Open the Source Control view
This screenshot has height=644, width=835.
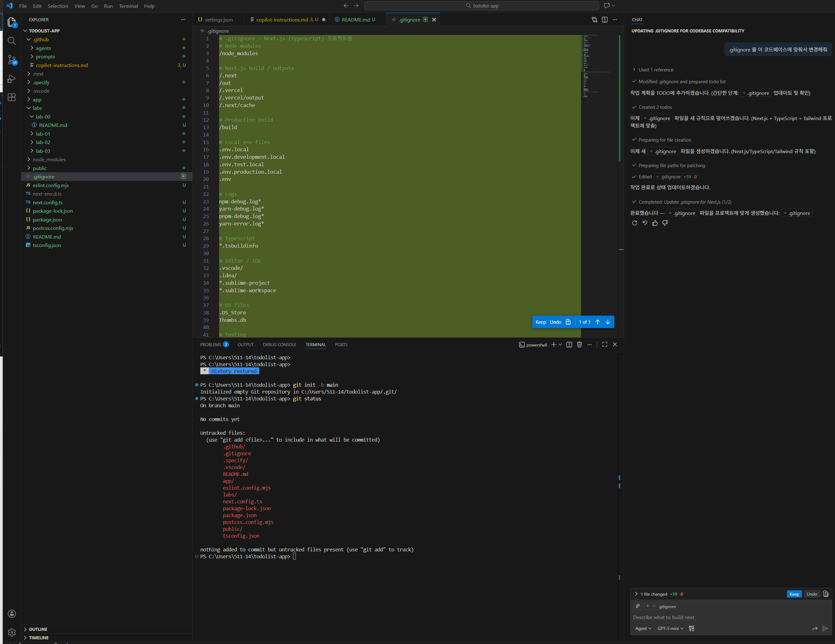point(12,60)
